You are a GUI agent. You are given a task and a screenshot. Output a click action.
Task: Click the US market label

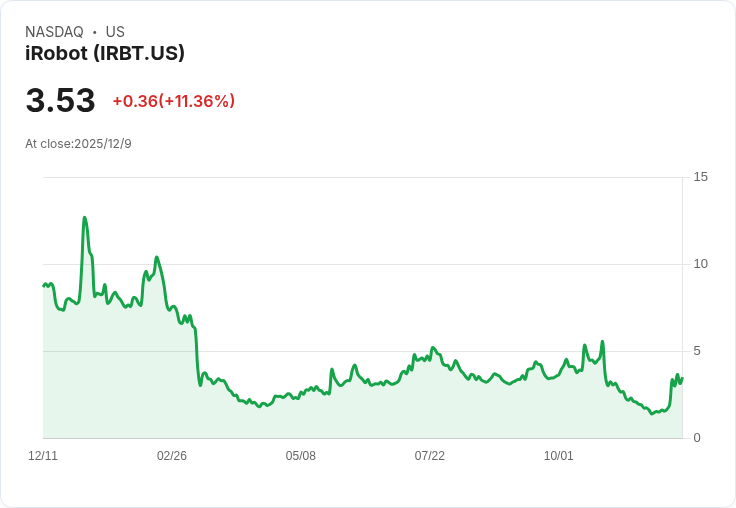click(x=115, y=32)
